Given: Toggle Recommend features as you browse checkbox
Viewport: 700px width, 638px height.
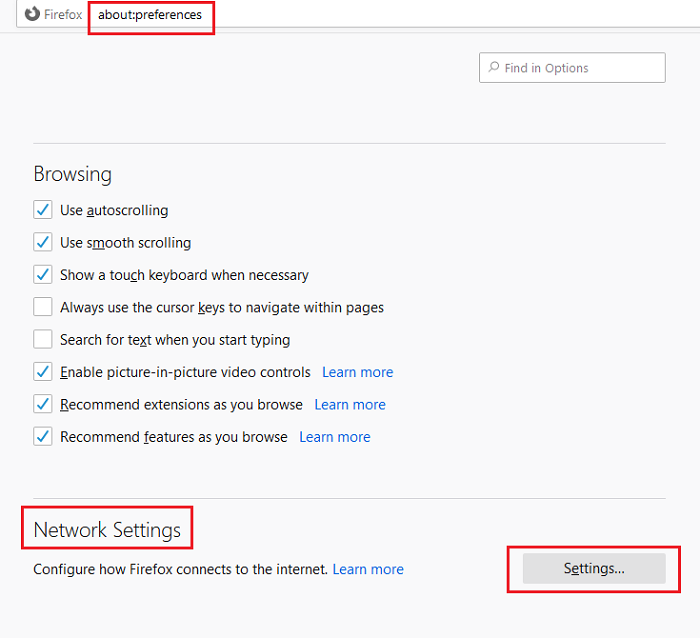Looking at the screenshot, I should [x=43, y=436].
